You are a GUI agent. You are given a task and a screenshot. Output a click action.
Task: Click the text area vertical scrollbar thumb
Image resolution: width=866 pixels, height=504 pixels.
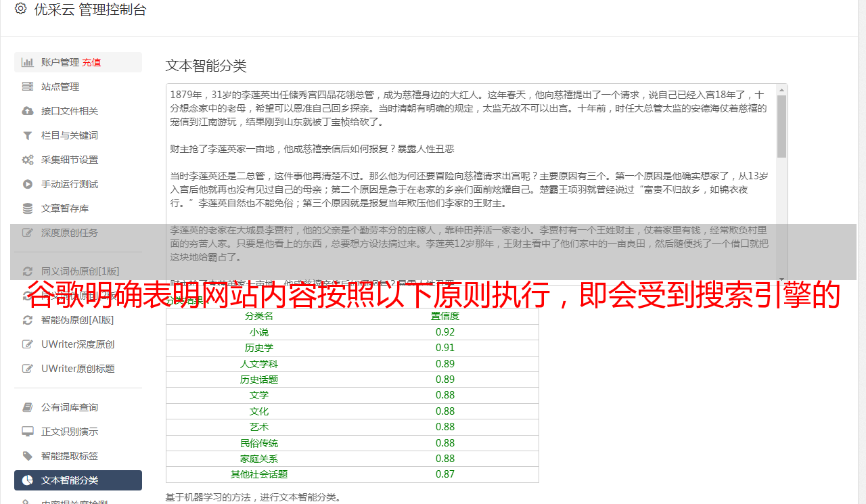tap(782, 126)
